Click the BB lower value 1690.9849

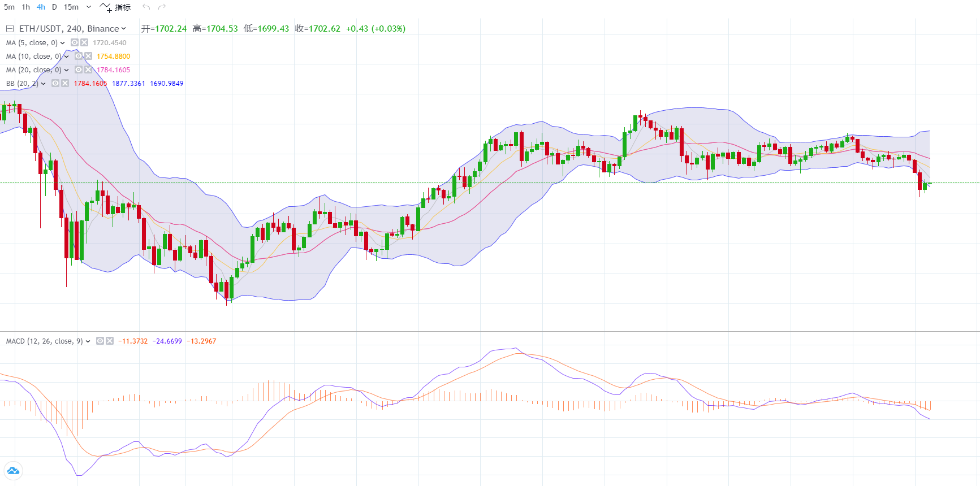click(x=167, y=83)
